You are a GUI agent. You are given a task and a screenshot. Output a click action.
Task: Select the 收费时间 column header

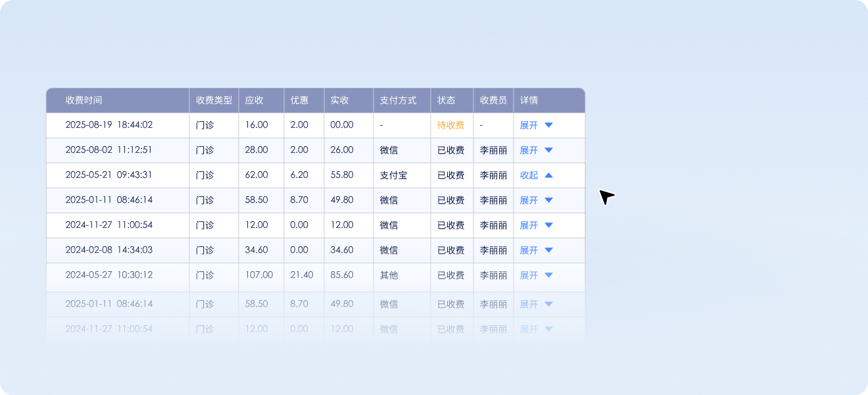[x=84, y=100]
